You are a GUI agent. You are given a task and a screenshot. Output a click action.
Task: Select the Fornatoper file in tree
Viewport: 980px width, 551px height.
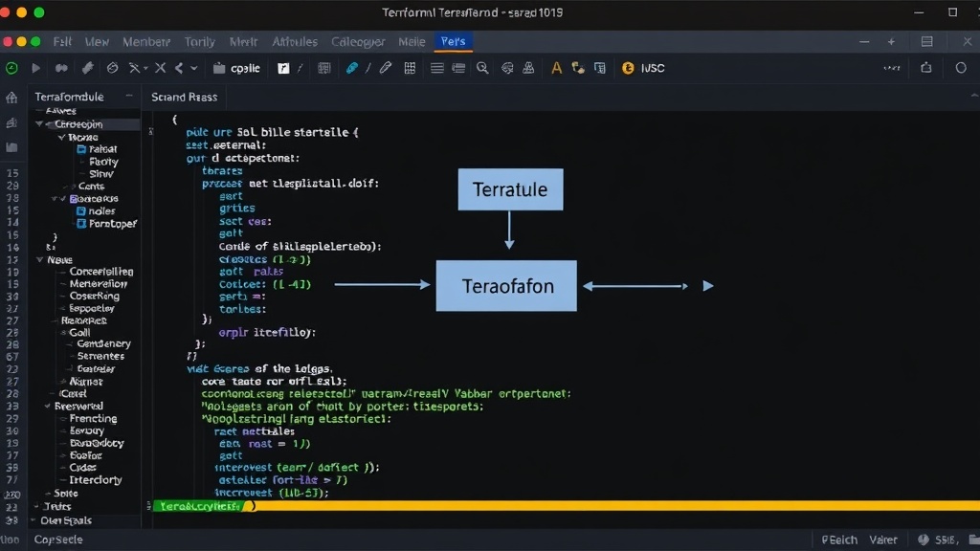pyautogui.click(x=106, y=224)
